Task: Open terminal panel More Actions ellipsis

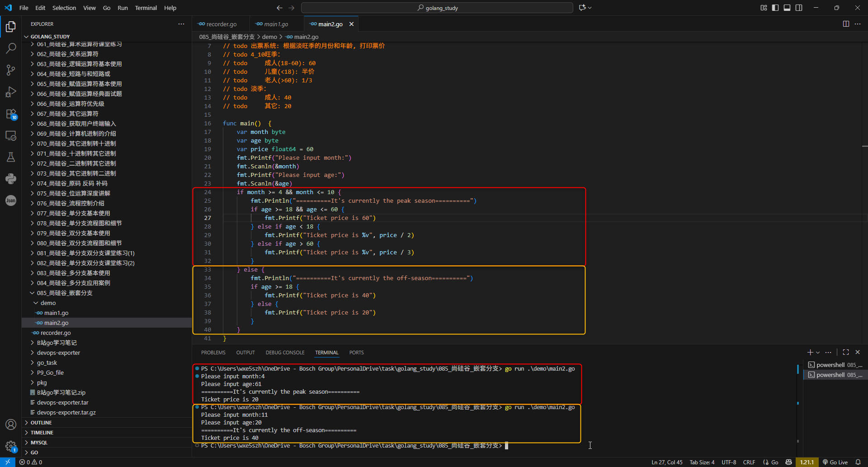Action: coord(828,352)
